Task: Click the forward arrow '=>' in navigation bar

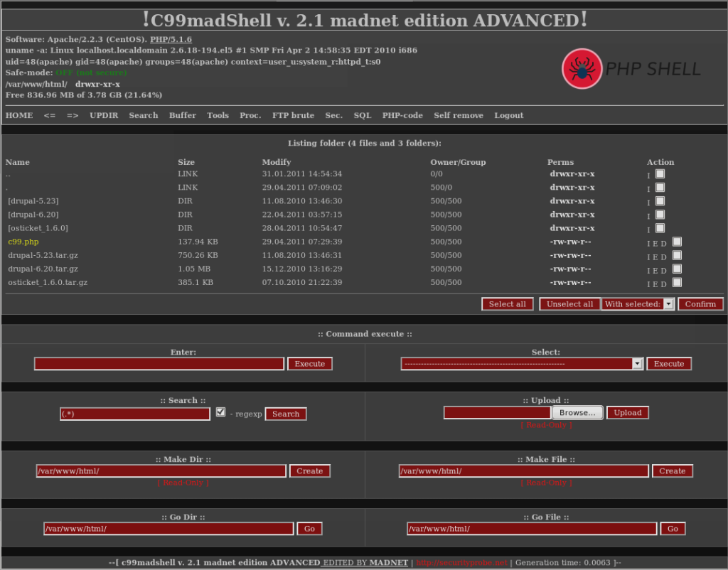Action: [x=73, y=115]
